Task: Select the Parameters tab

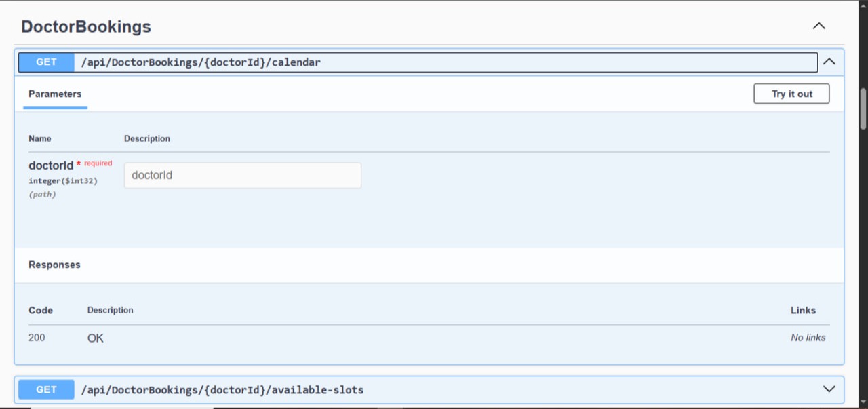Action: 55,94
